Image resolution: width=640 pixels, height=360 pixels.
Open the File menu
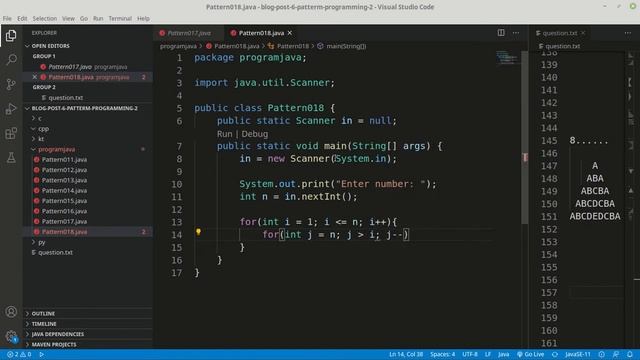(7, 18)
